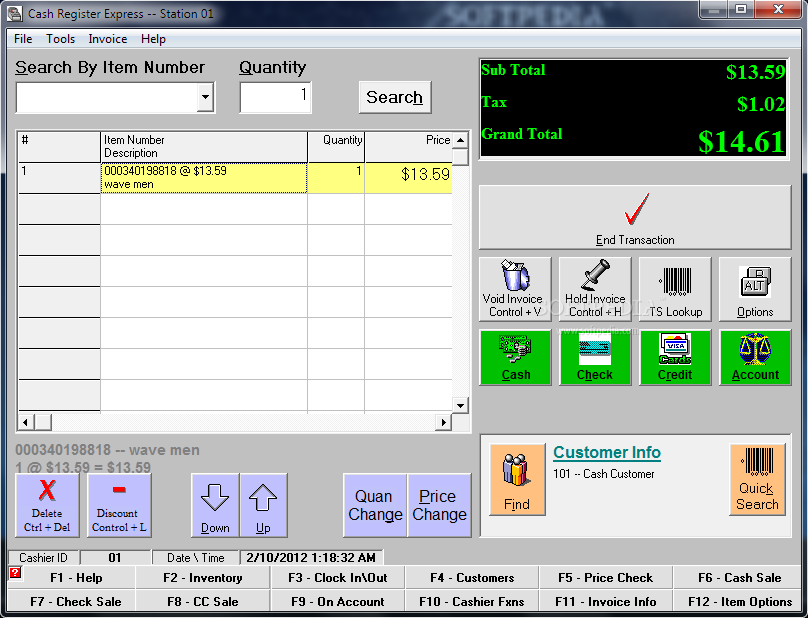The image size is (808, 618).
Task: Click the Search button
Action: coord(395,97)
